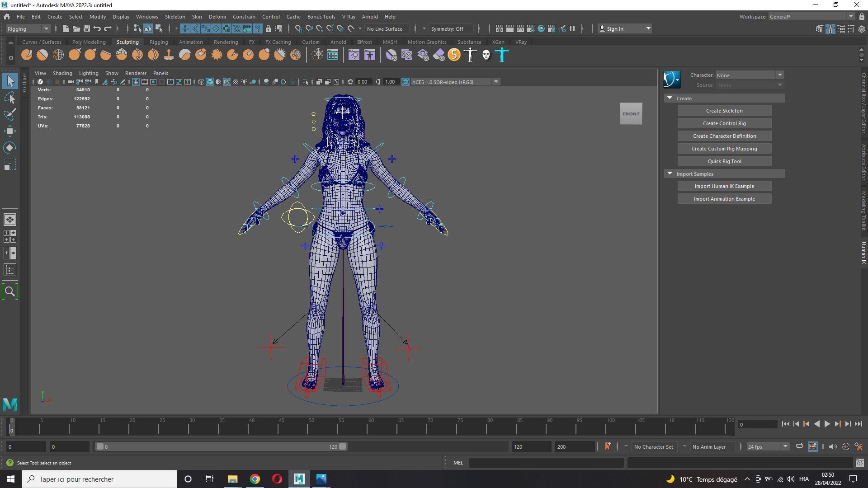Open the script editor icon

859,463
